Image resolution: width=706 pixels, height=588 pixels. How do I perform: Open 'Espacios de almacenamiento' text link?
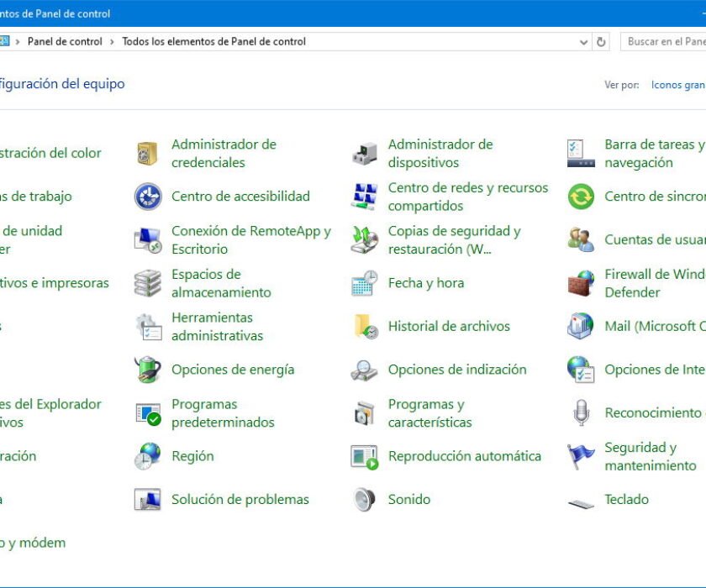point(221,283)
